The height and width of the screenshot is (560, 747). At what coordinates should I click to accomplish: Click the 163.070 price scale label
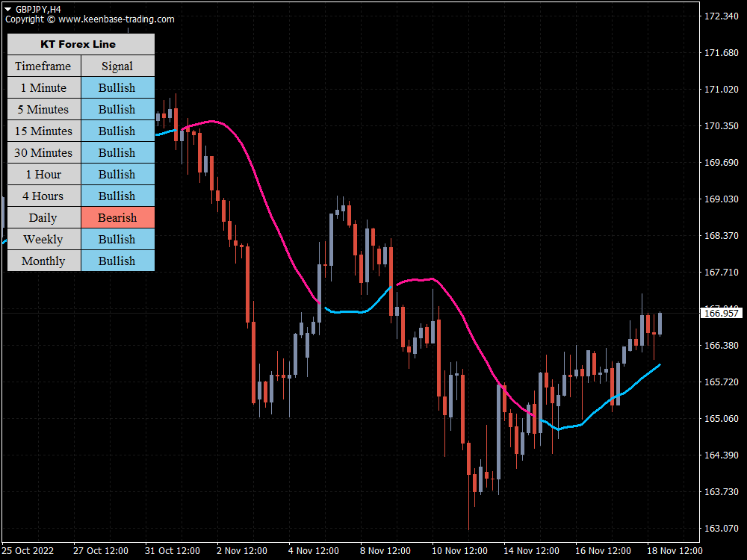(722, 528)
